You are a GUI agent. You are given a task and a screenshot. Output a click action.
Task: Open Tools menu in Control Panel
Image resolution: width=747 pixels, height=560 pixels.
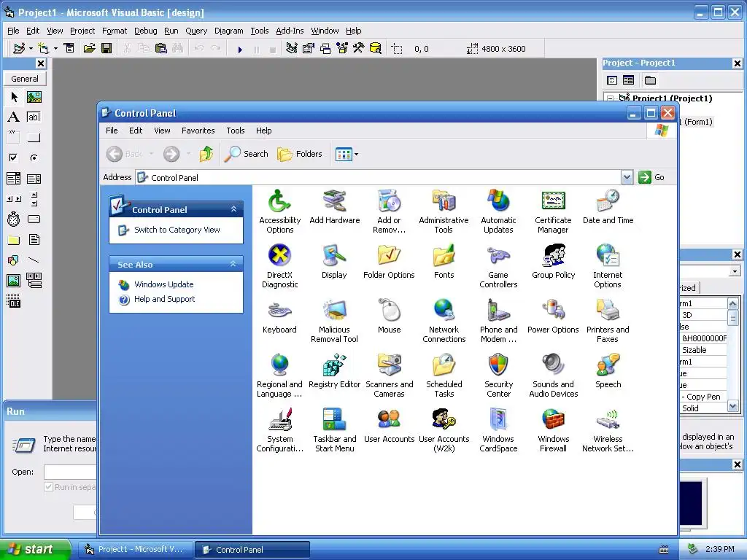(x=236, y=131)
